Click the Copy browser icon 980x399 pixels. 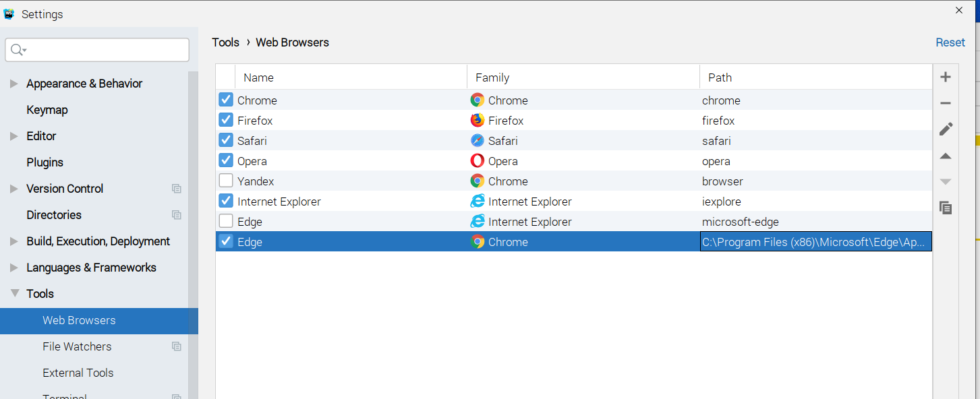(946, 208)
